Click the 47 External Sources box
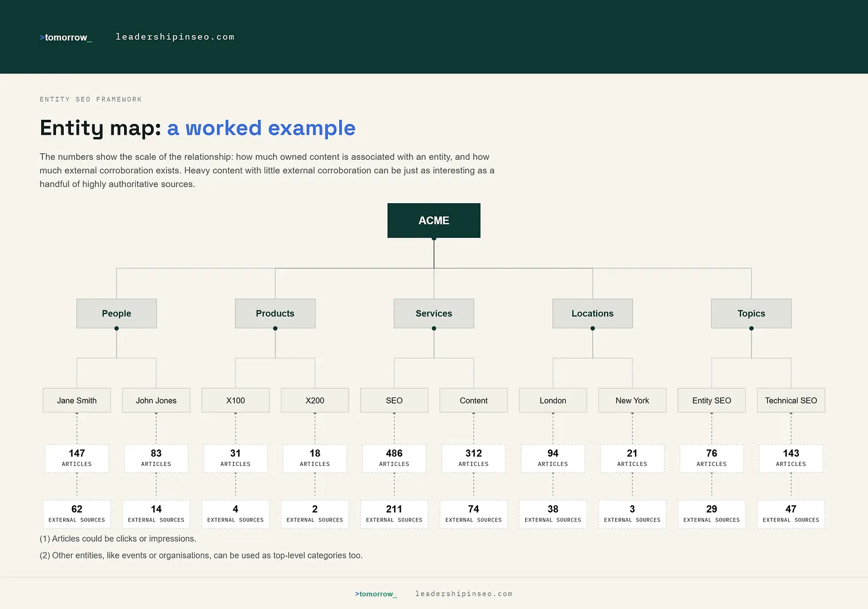 (791, 514)
